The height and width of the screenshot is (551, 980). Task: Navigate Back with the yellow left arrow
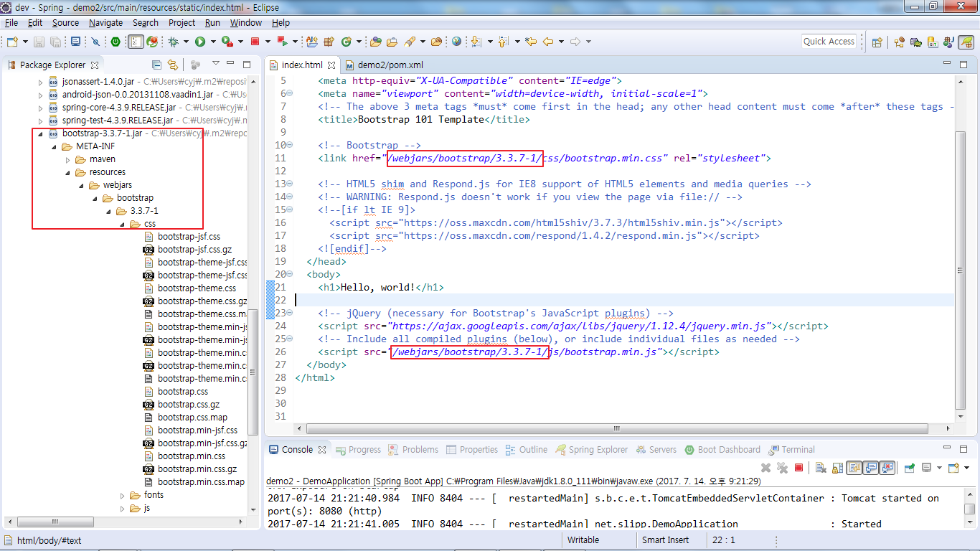tap(548, 42)
